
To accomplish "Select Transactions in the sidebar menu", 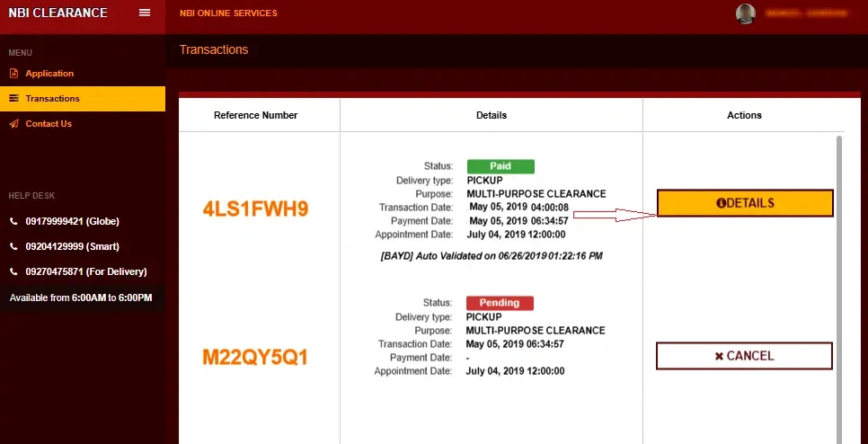I will (83, 99).
